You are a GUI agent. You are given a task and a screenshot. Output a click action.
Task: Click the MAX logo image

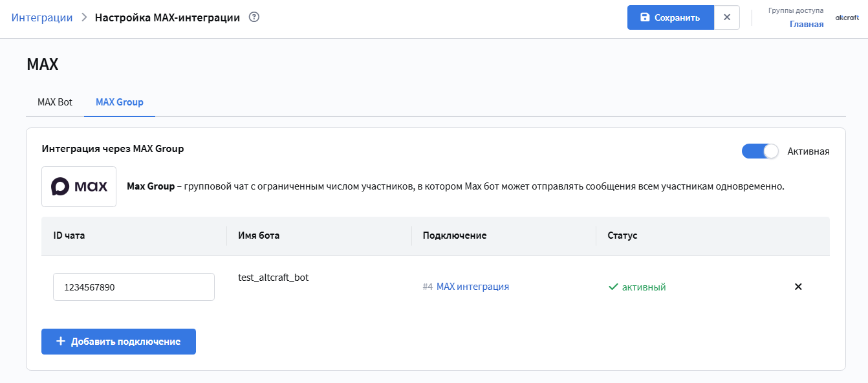pos(79,186)
